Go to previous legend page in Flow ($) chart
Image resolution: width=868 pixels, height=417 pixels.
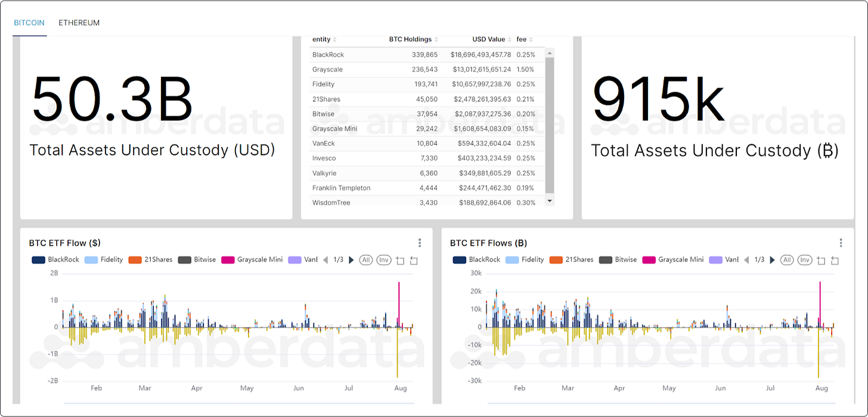coord(325,260)
